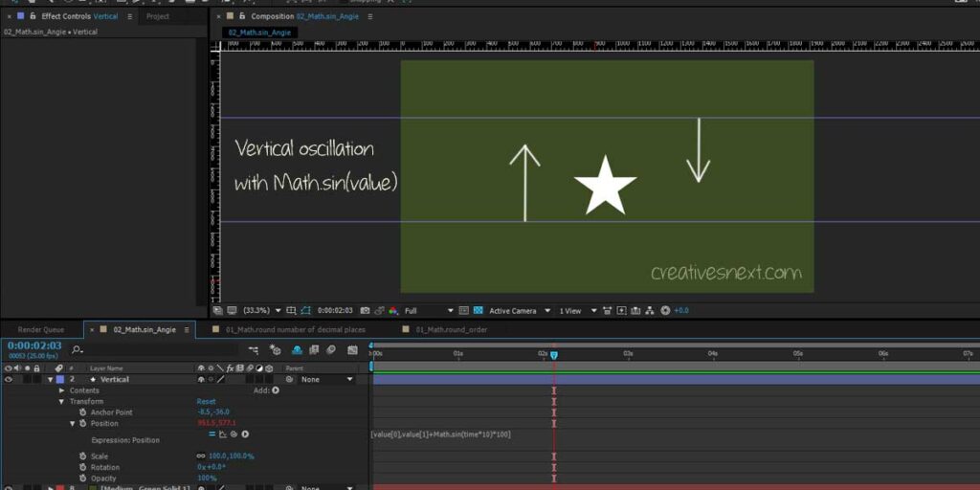Click viewer current time 0:00:02:03
Viewport: 980px width, 490px height.
(x=335, y=311)
